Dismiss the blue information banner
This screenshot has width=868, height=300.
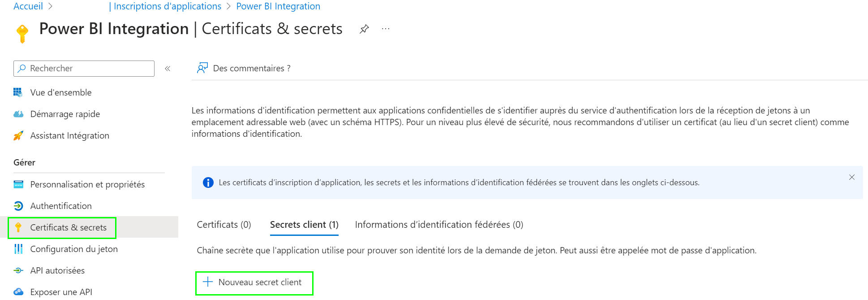(851, 177)
